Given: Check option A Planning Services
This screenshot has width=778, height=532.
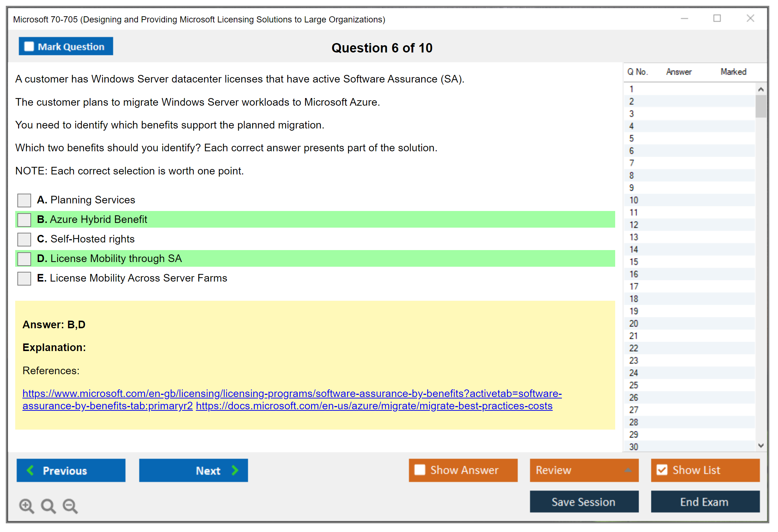Looking at the screenshot, I should click(x=24, y=200).
